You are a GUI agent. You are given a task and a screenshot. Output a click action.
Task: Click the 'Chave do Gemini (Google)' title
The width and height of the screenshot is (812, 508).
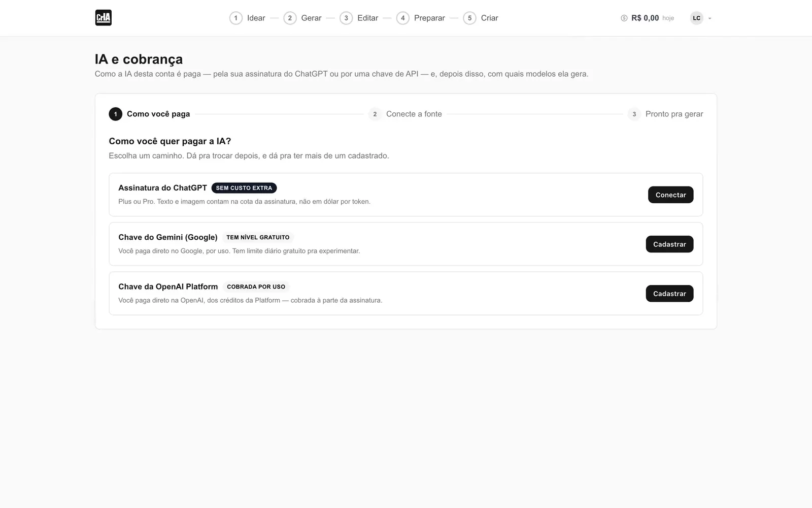(168, 237)
